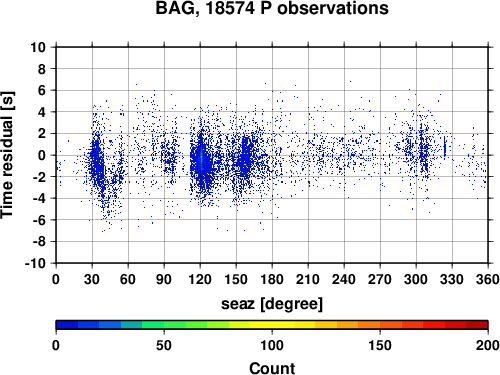The image size is (500, 375).
Task: Click the x-axis tick label '210'
Action: [x=308, y=279]
